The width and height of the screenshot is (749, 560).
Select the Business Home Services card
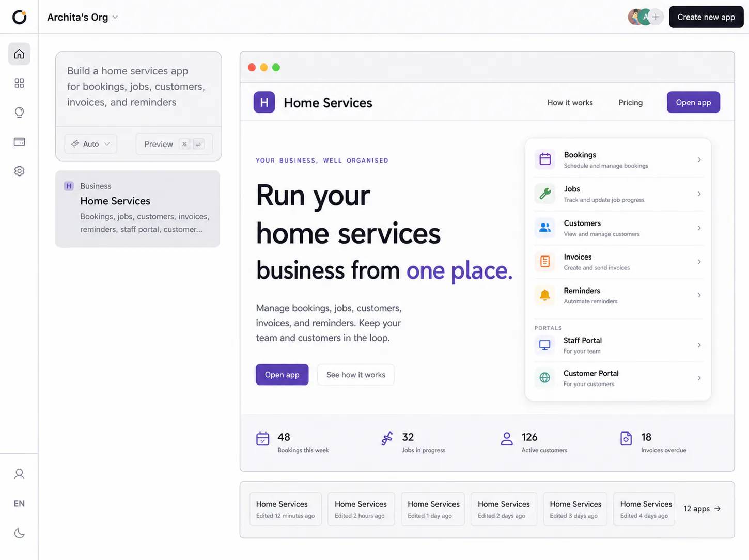tap(137, 209)
